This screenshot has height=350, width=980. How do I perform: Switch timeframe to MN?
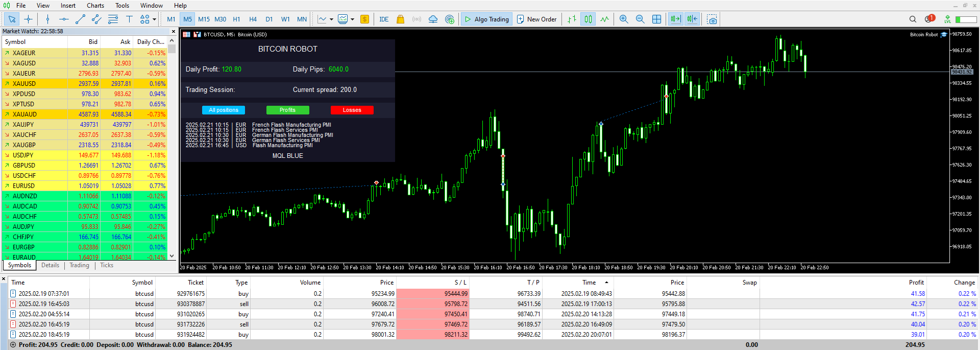pos(302,19)
